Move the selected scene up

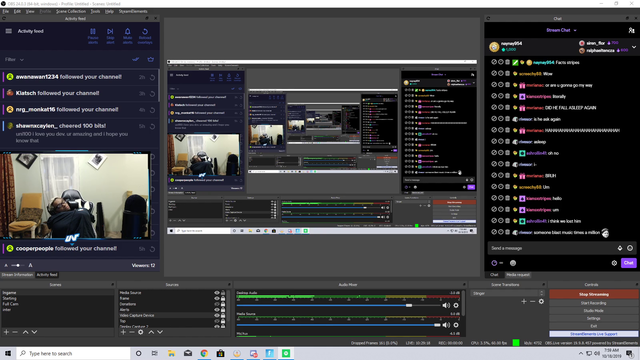[25, 332]
